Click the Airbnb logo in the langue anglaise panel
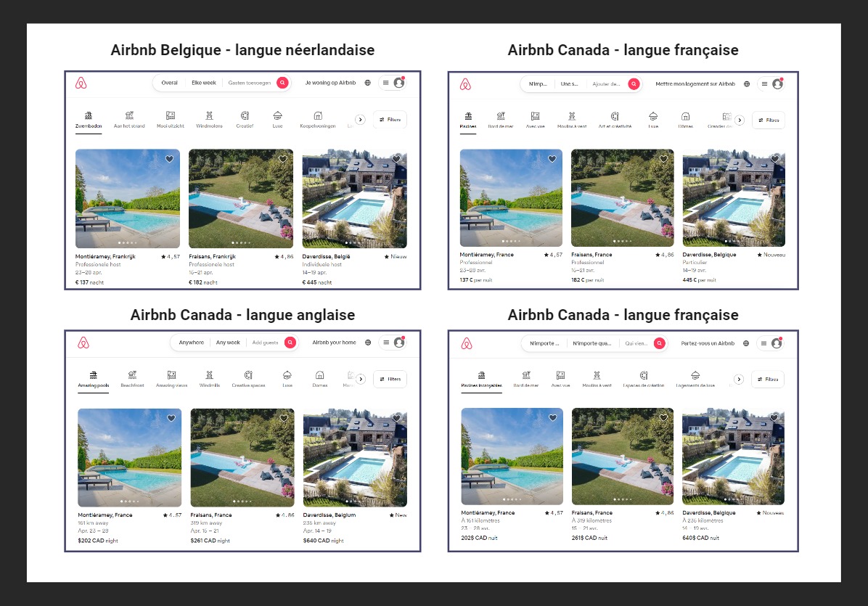 tap(83, 343)
